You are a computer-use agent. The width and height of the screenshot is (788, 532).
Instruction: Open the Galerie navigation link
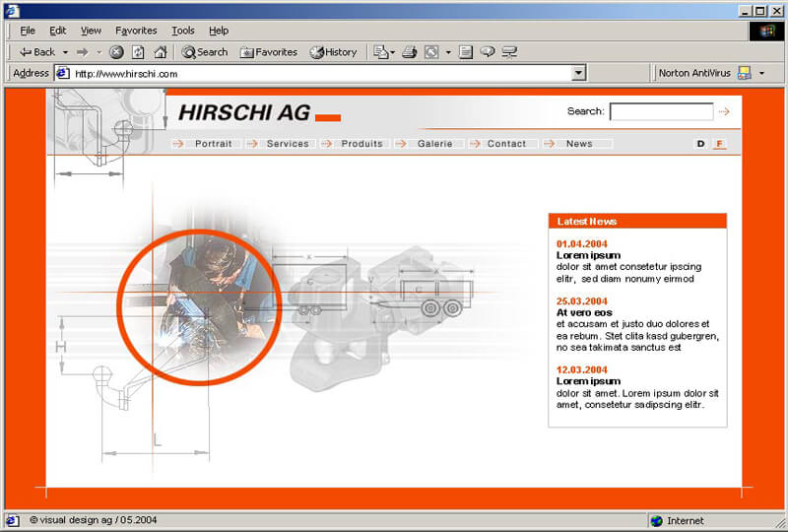[434, 144]
